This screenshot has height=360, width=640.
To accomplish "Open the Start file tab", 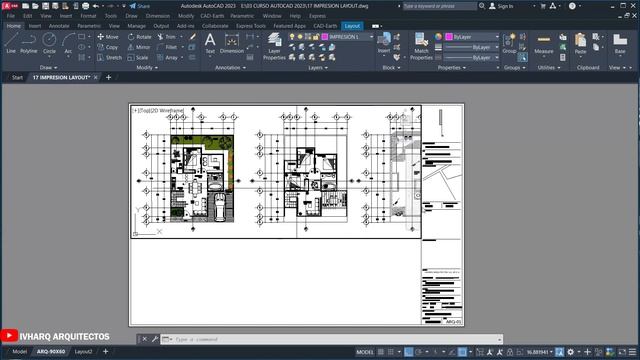I will tap(17, 78).
